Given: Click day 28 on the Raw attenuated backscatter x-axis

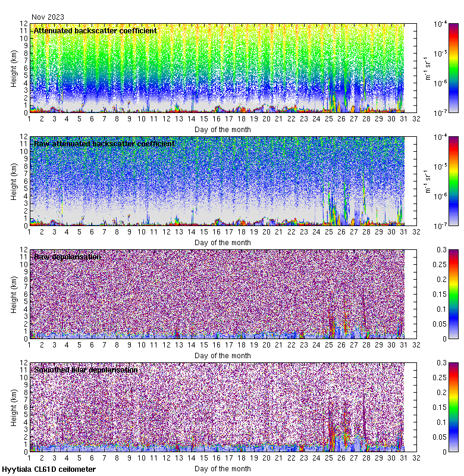Looking at the screenshot, I should 366,232.
